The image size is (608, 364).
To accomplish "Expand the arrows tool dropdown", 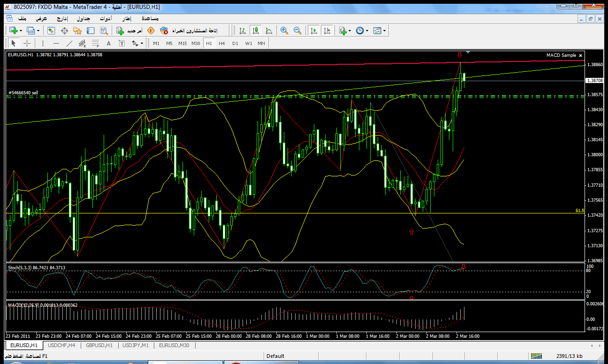I will click(142, 43).
